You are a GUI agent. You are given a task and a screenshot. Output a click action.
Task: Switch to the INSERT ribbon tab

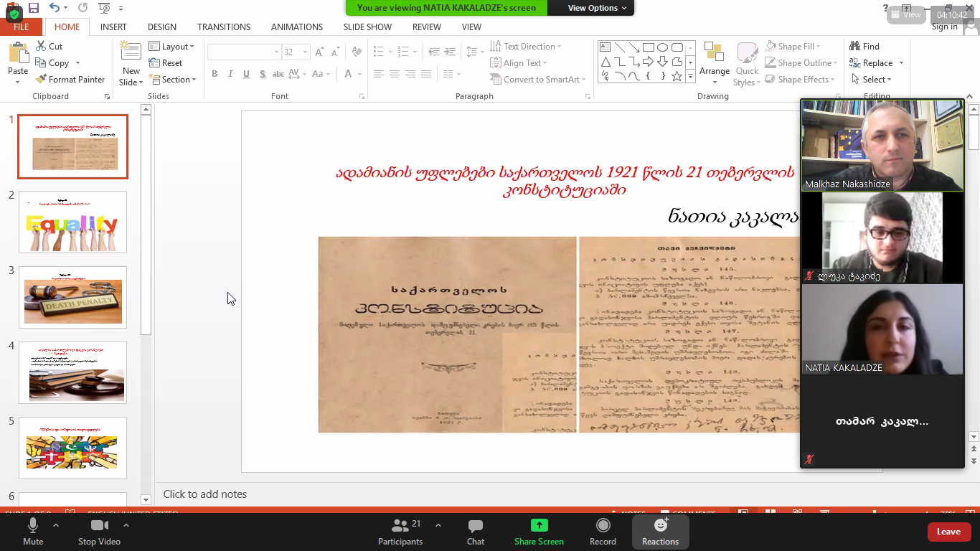pyautogui.click(x=113, y=27)
